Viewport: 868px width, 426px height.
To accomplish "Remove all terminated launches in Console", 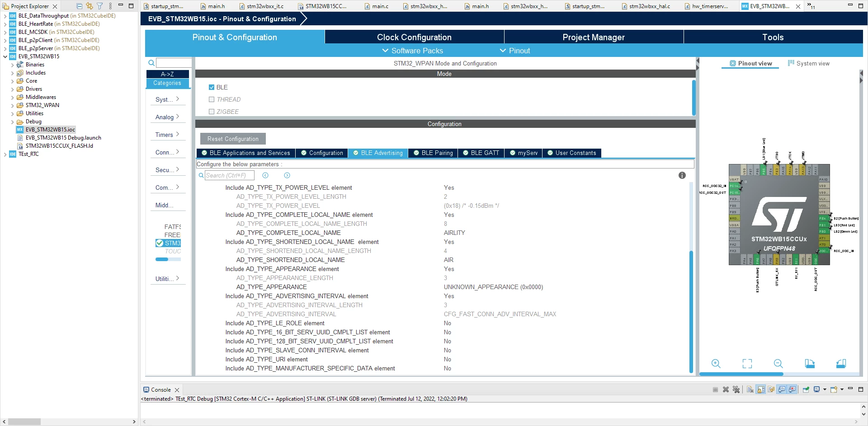I will (736, 389).
